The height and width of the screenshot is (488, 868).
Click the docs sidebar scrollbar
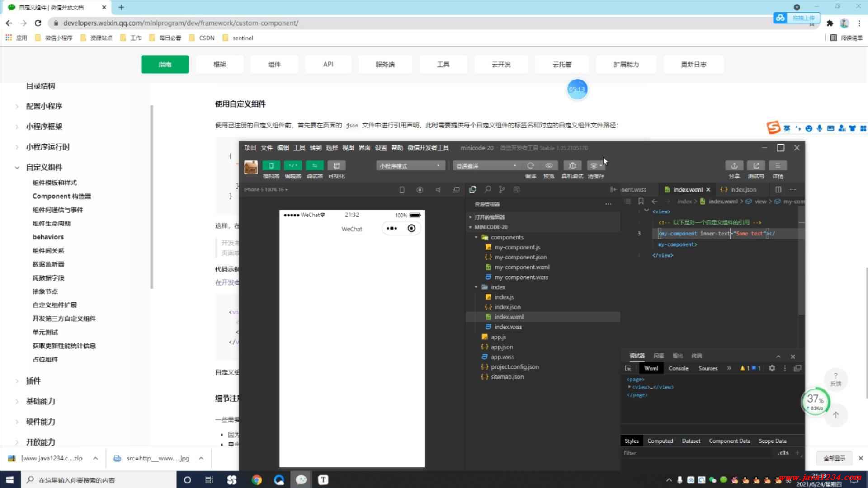pyautogui.click(x=151, y=197)
